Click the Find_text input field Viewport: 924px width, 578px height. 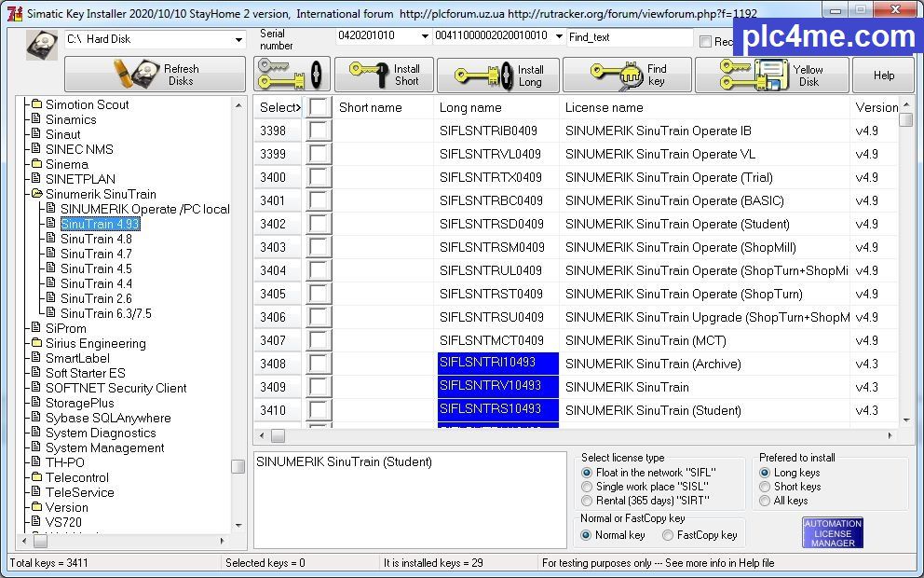pos(629,37)
